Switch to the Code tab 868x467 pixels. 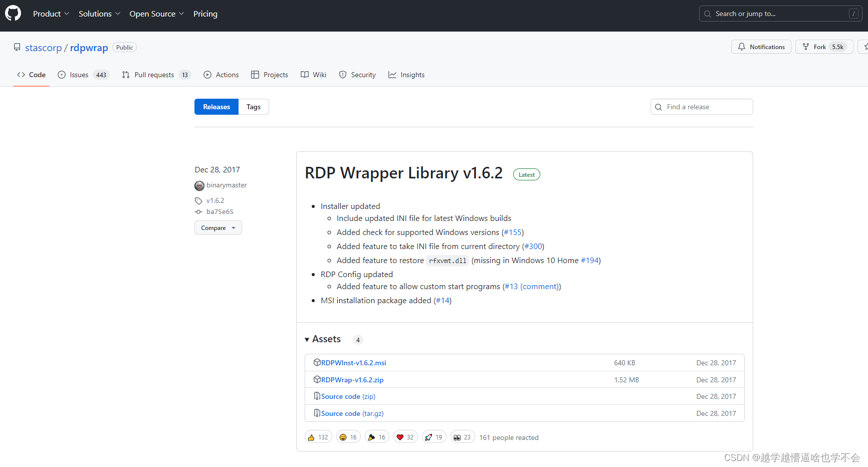[x=31, y=75]
